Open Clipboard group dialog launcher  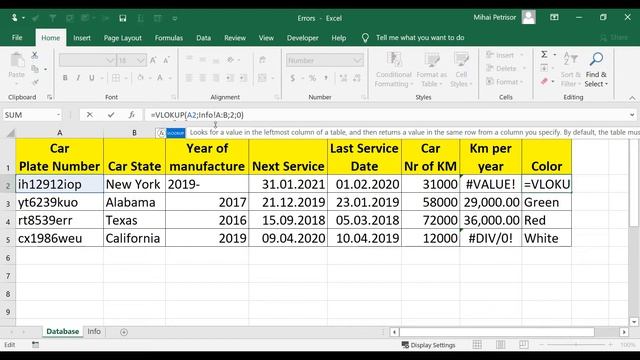(49, 97)
